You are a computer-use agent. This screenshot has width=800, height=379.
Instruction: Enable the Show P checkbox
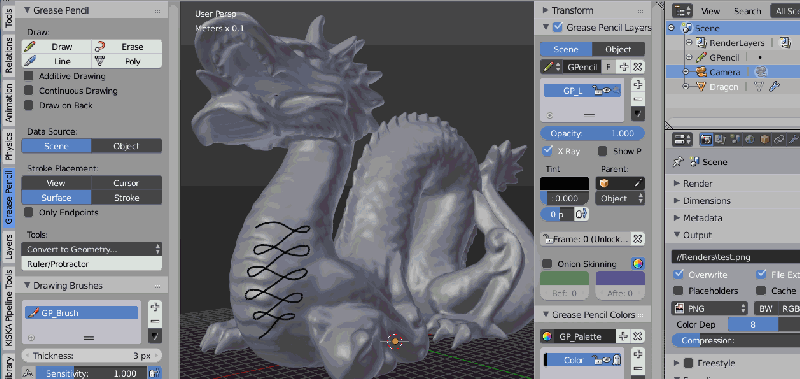pyautogui.click(x=603, y=151)
